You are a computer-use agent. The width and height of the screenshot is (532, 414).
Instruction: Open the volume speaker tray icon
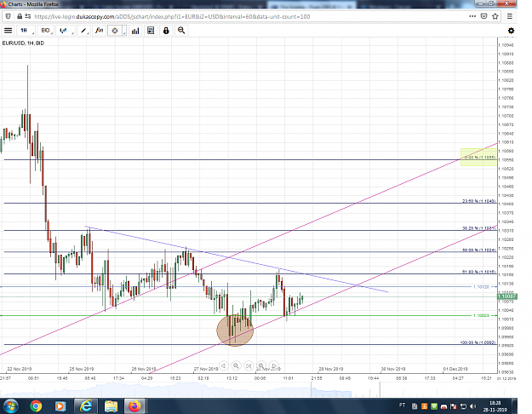pos(473,406)
